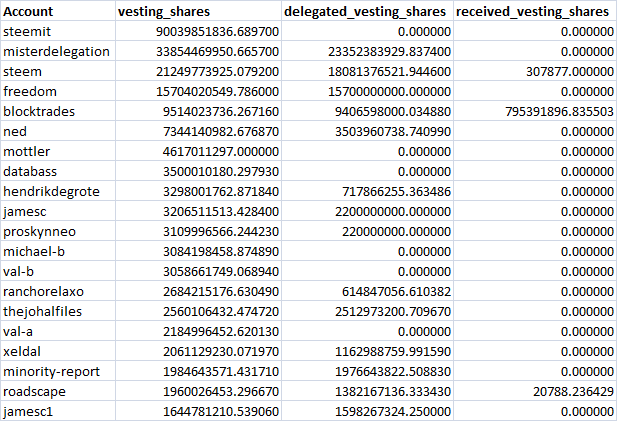The image size is (617, 421).
Task: Click the blocktrades account cell
Action: (41, 111)
